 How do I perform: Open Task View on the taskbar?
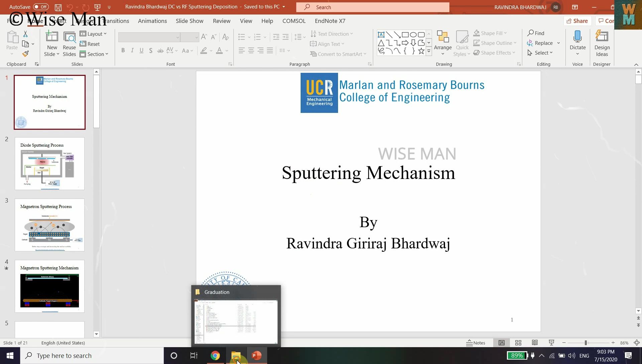pos(194,356)
